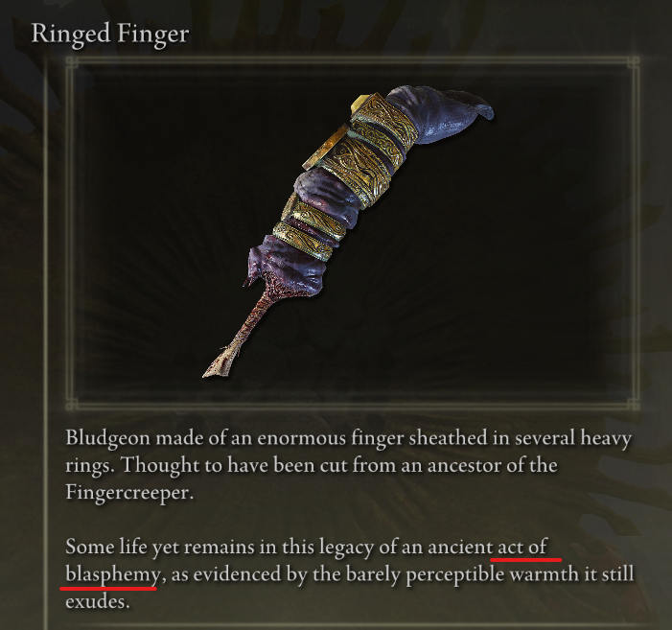672x630 pixels.
Task: Click the underlined words "act of"
Action: pos(522,548)
